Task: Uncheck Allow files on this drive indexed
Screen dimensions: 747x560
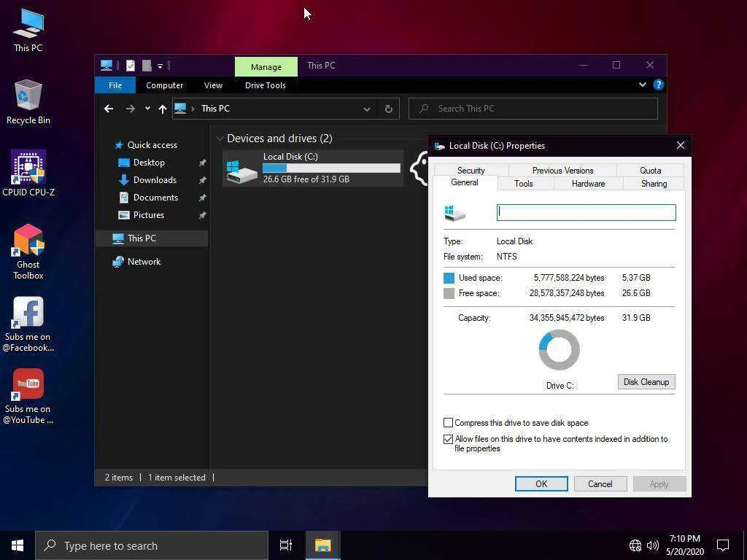Action: (449, 439)
